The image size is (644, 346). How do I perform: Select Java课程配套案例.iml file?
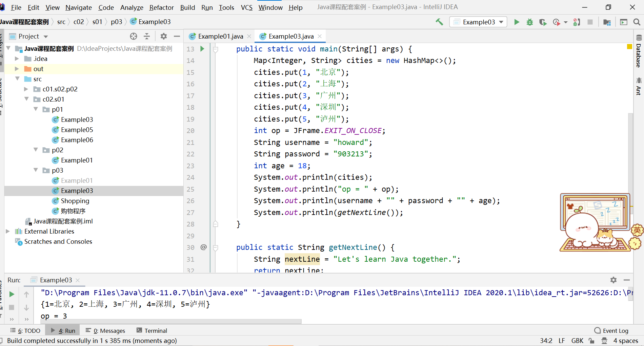coord(63,221)
